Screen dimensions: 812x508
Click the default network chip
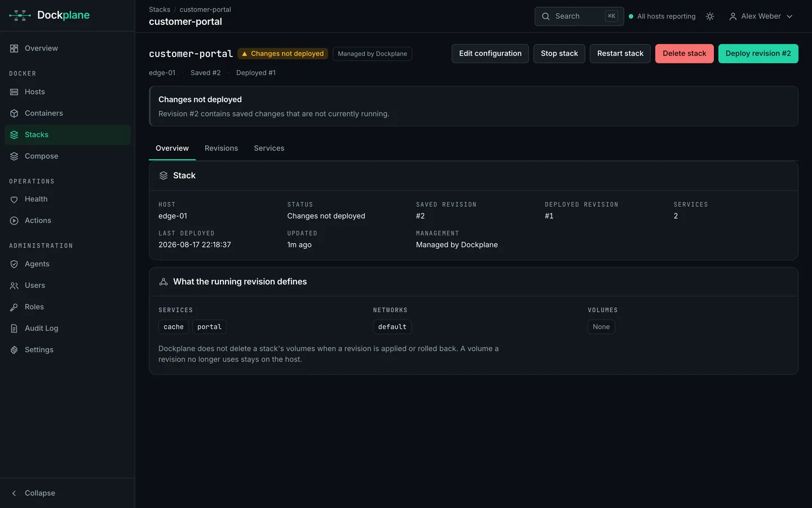(x=392, y=327)
